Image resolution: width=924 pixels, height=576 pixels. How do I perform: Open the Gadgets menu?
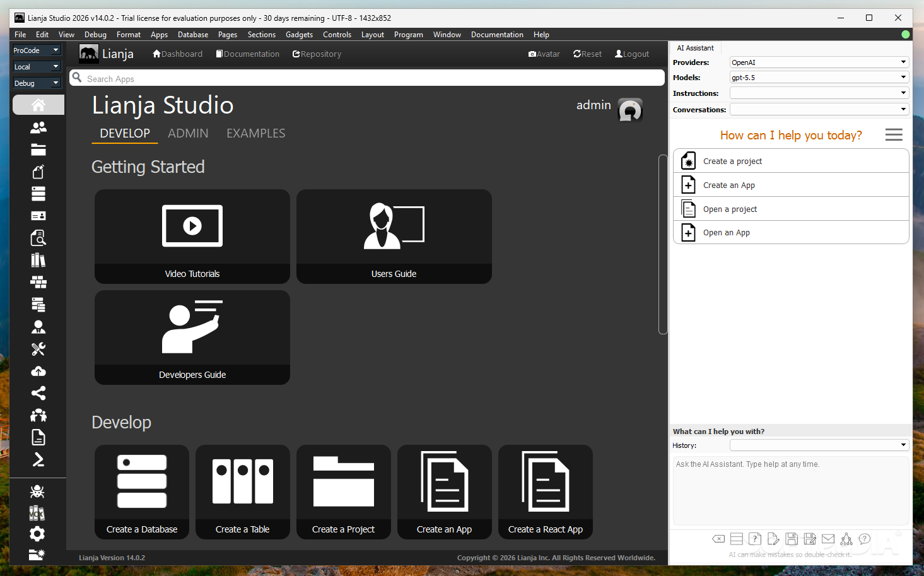click(x=299, y=35)
